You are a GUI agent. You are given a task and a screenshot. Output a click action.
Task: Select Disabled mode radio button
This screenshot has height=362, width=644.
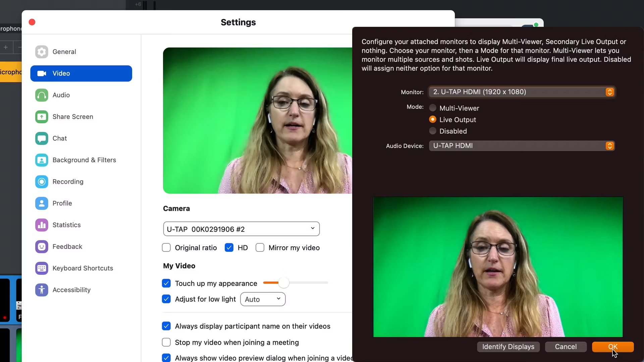pyautogui.click(x=433, y=131)
